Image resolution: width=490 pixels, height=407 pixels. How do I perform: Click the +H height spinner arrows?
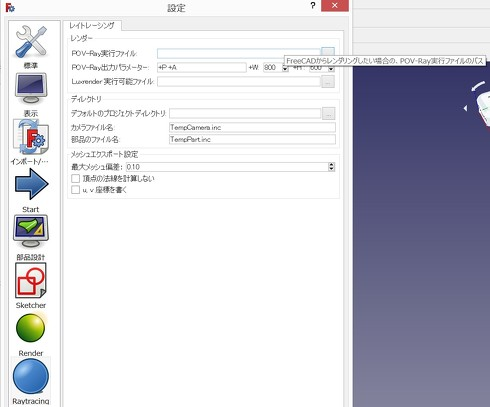point(331,68)
